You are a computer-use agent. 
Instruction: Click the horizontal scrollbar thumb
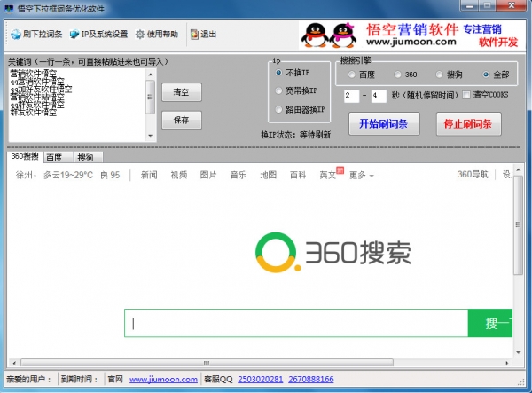pyautogui.click(x=207, y=363)
